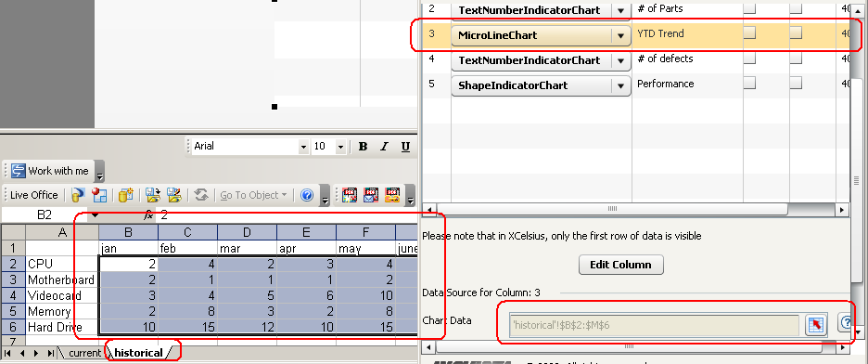Open Live Office help blue question icon

[307, 195]
